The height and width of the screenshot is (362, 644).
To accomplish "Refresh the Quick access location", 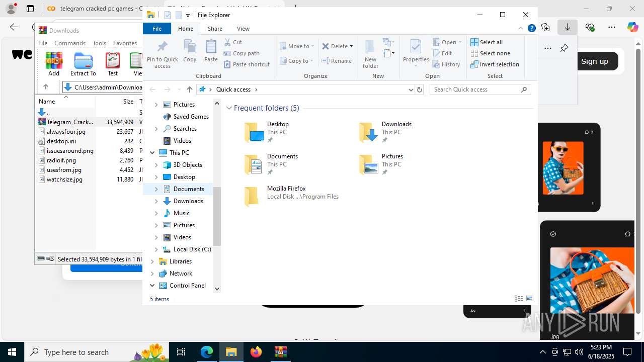I will [420, 89].
